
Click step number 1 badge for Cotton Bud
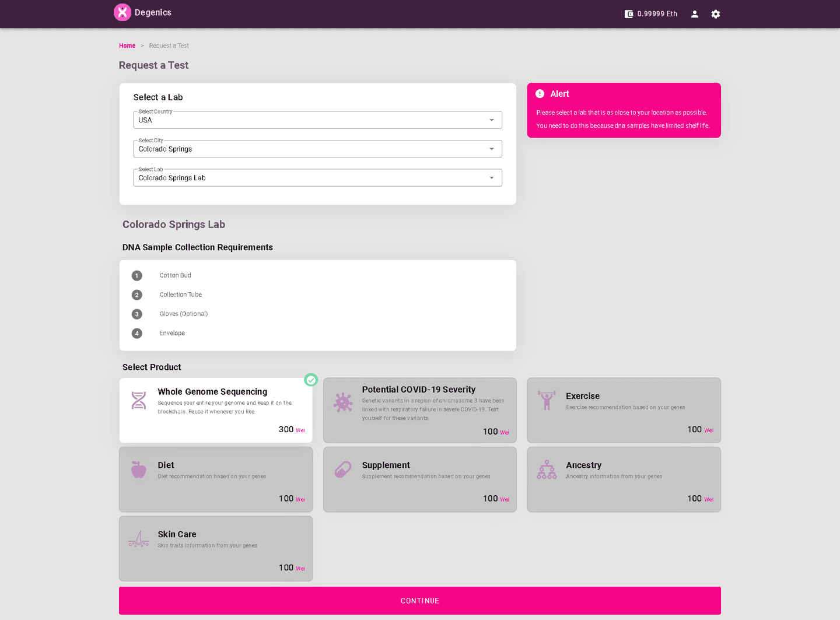coord(137,276)
